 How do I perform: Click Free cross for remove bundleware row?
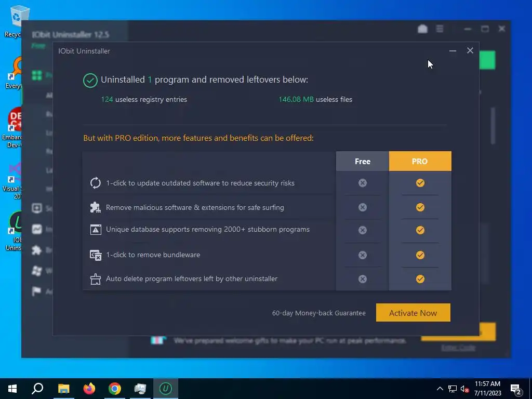pyautogui.click(x=362, y=255)
